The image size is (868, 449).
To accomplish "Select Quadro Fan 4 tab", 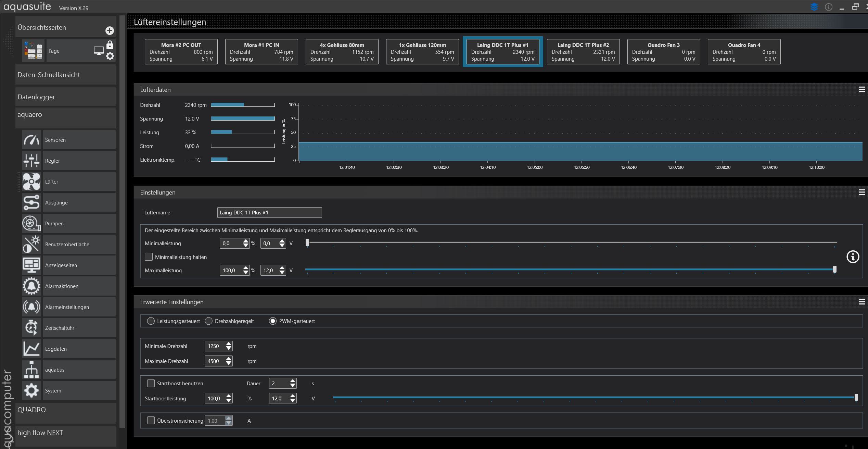I will [x=744, y=52].
